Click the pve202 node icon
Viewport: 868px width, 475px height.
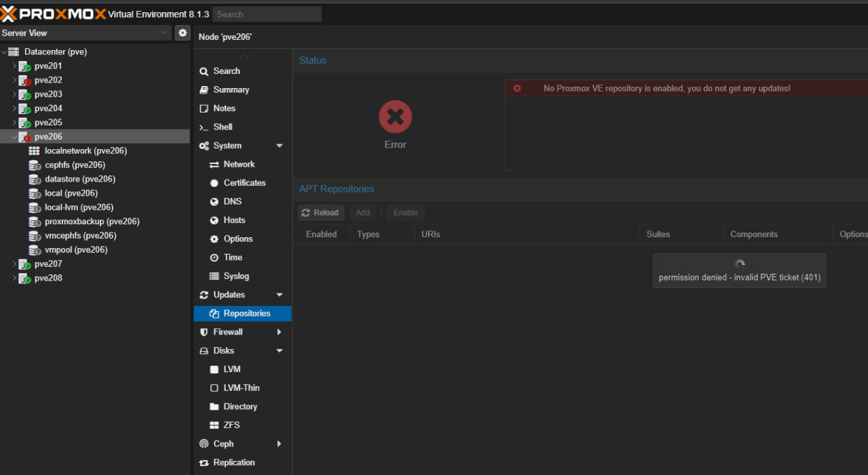pyautogui.click(x=24, y=81)
